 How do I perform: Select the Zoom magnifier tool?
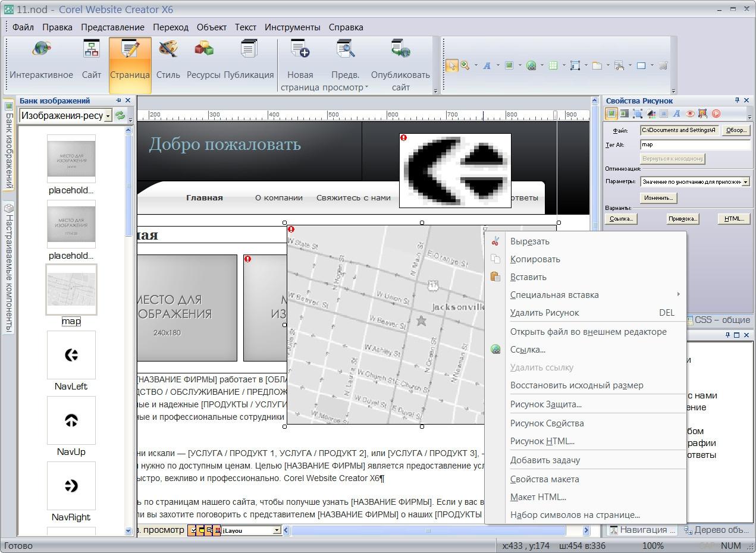coord(465,65)
